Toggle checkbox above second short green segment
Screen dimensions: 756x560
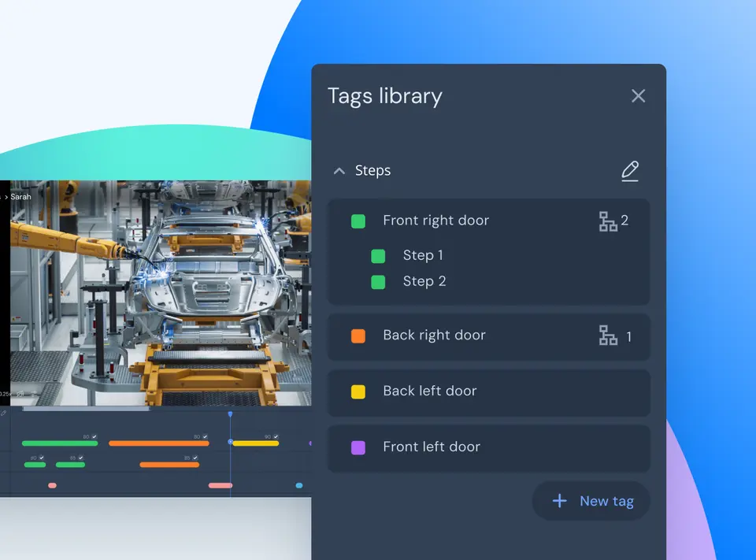click(80, 458)
